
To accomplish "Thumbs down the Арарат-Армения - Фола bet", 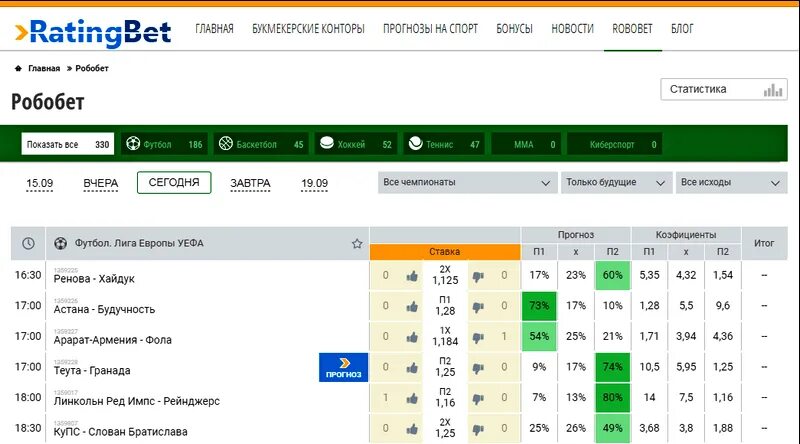I will (x=478, y=337).
